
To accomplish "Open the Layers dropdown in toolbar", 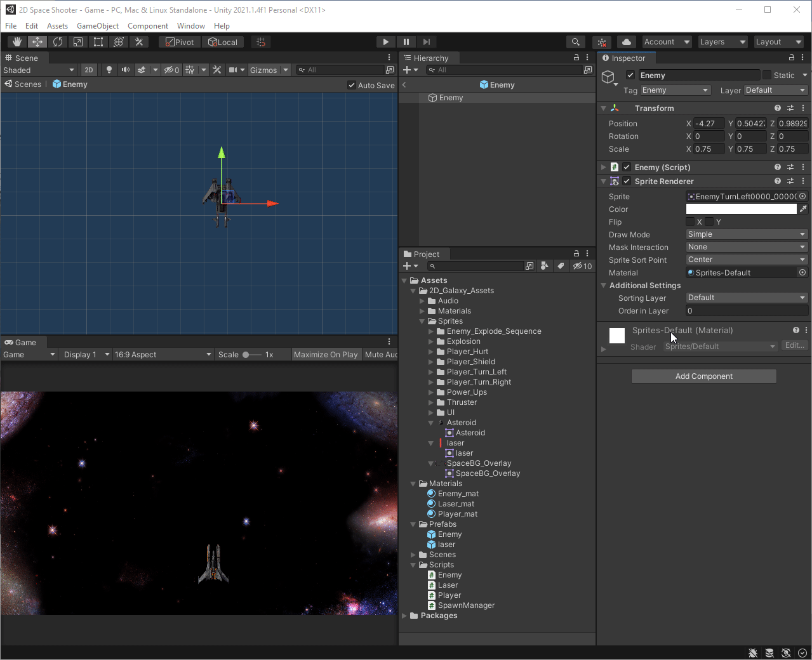I will click(722, 42).
